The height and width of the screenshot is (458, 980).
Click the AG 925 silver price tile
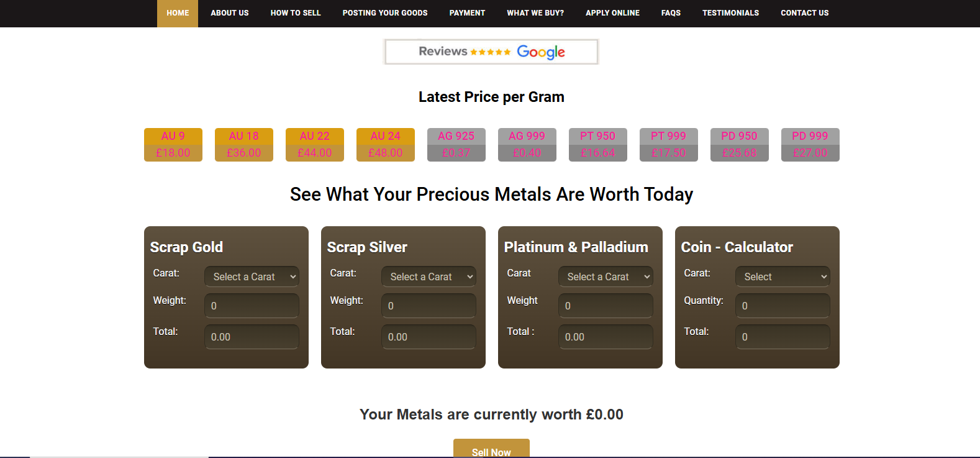456,145
